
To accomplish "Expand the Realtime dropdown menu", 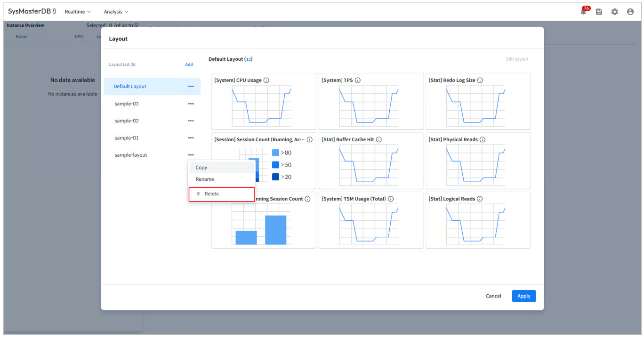I will [78, 12].
